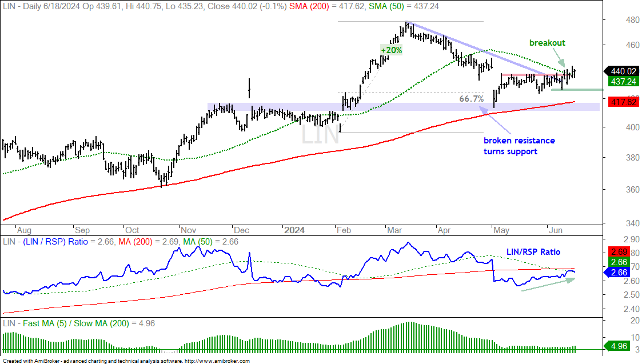Click the 'Feb' month label on time axis
This screenshot has width=642, height=364.
(x=344, y=230)
